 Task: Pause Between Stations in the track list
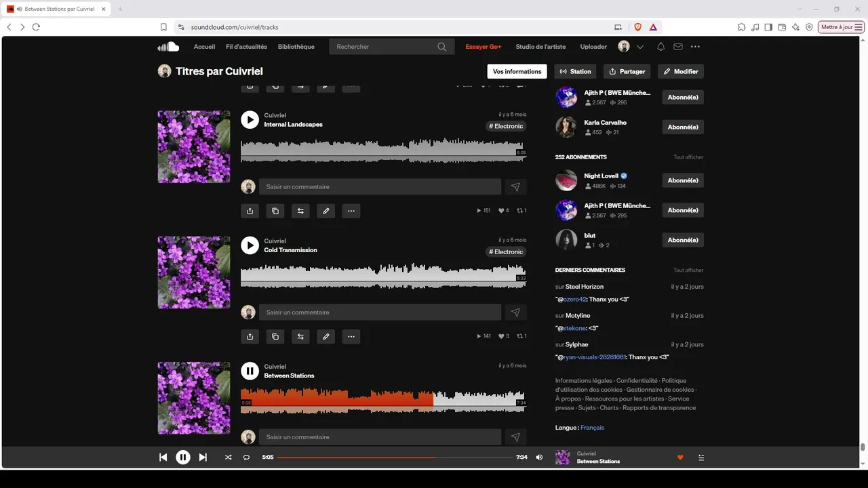pos(250,371)
